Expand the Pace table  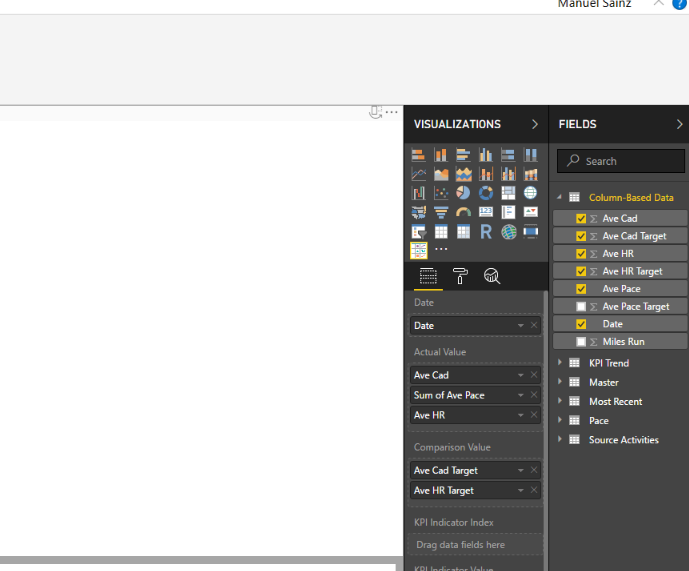pos(559,420)
